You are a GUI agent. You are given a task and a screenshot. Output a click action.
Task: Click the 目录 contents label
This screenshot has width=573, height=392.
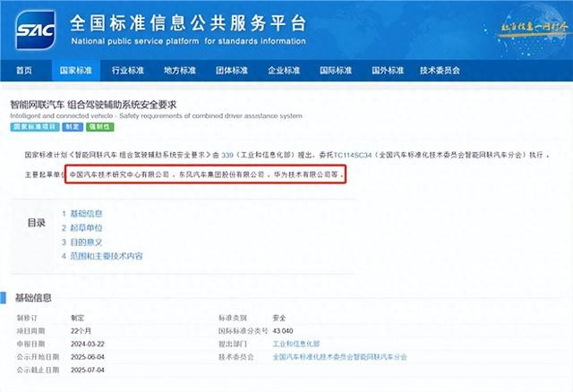pos(37,223)
